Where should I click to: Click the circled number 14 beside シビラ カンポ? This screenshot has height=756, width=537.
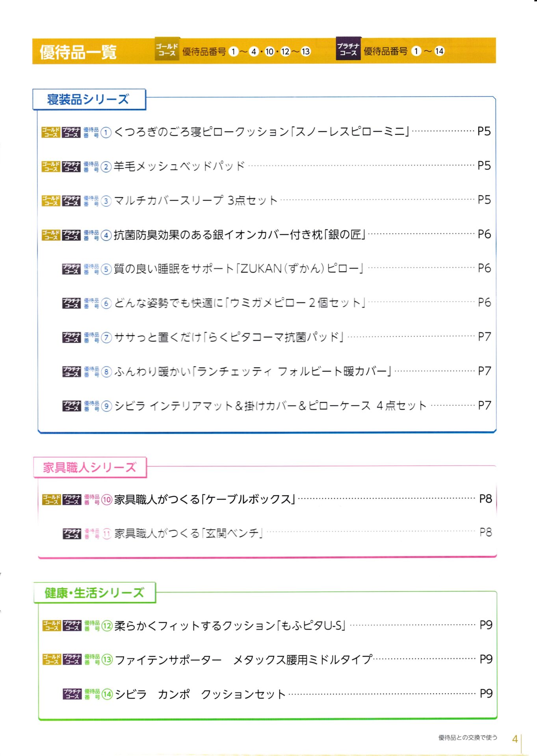pyautogui.click(x=107, y=694)
